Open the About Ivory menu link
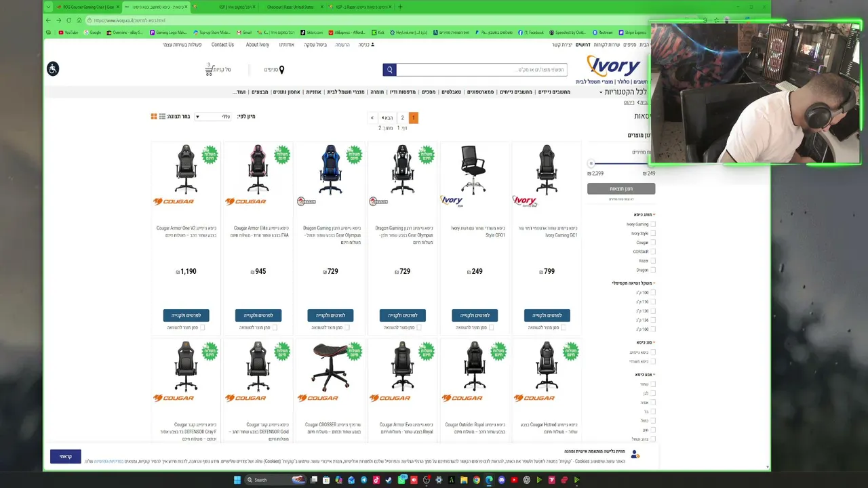Image resolution: width=868 pixels, height=488 pixels. pos(258,45)
